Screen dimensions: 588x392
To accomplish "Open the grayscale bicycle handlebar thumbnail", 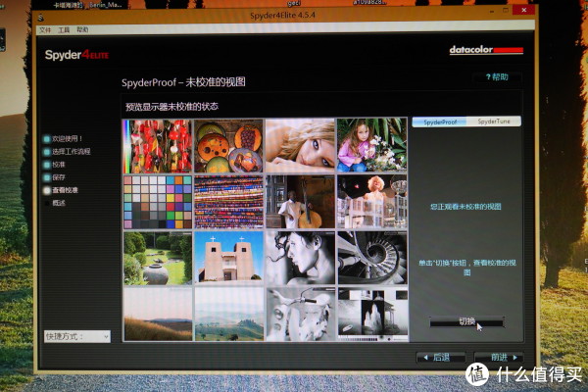I will click(301, 315).
